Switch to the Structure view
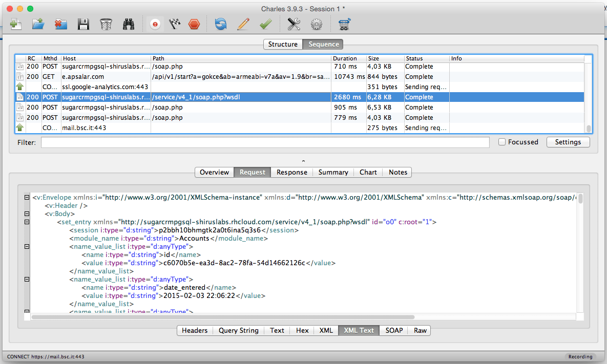The image size is (607, 364). [x=283, y=44]
